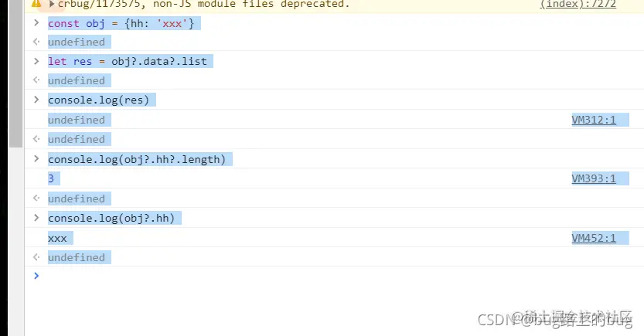The width and height of the screenshot is (644, 336).
Task: Click the logged output xxx
Action: click(x=57, y=239)
